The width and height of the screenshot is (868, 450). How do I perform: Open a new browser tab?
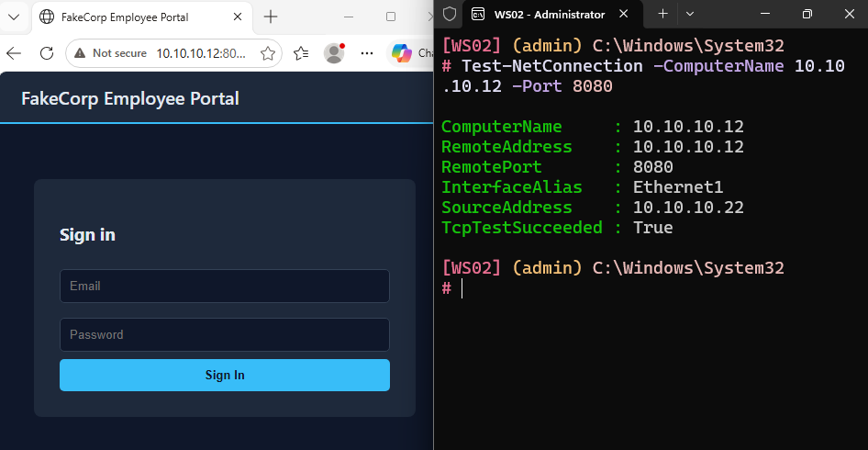(270, 17)
